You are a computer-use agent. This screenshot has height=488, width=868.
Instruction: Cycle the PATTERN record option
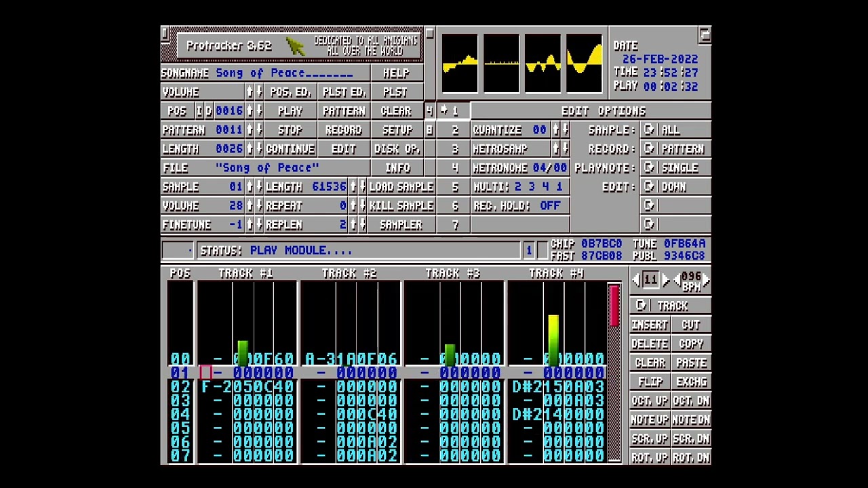(675, 149)
